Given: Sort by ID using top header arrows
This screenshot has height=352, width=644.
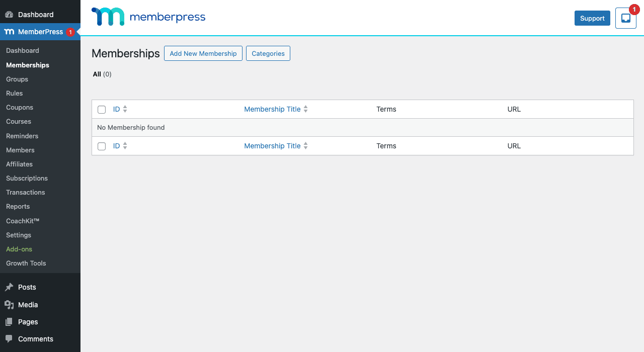Looking at the screenshot, I should click(x=125, y=109).
